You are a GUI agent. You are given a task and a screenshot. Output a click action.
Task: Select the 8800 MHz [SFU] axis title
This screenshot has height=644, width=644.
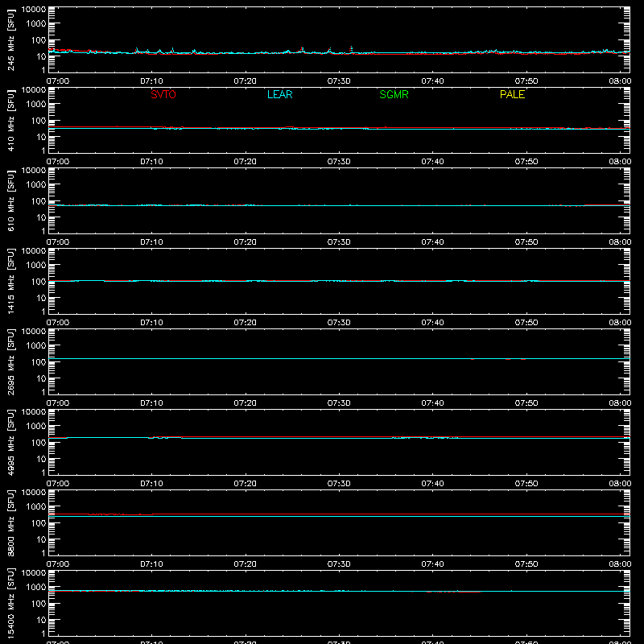(x=10, y=522)
